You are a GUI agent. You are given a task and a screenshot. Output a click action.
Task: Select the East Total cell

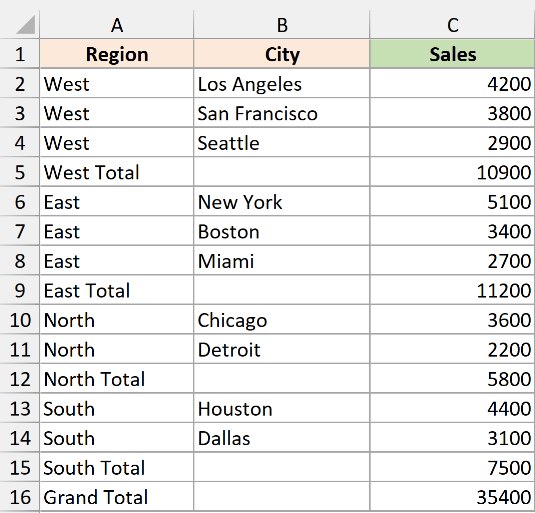[117, 290]
